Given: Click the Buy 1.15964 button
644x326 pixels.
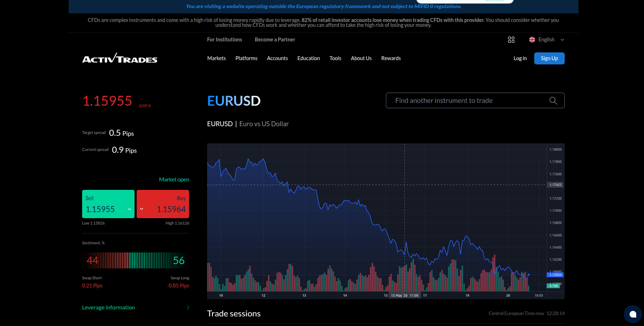Looking at the screenshot, I should tap(163, 204).
